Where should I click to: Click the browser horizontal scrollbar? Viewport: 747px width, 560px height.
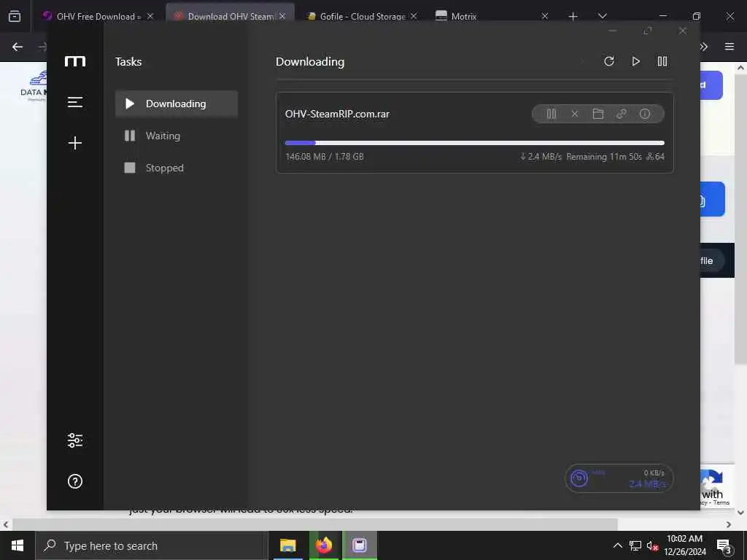tap(314, 524)
